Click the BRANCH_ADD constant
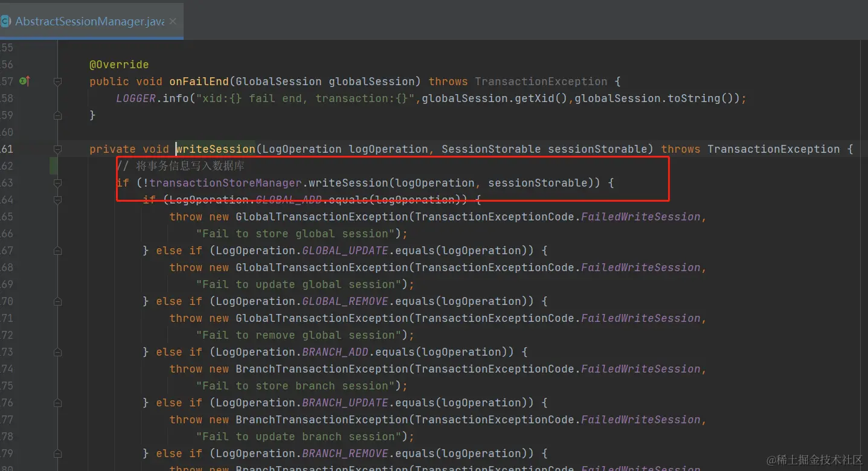868x471 pixels. tap(335, 352)
